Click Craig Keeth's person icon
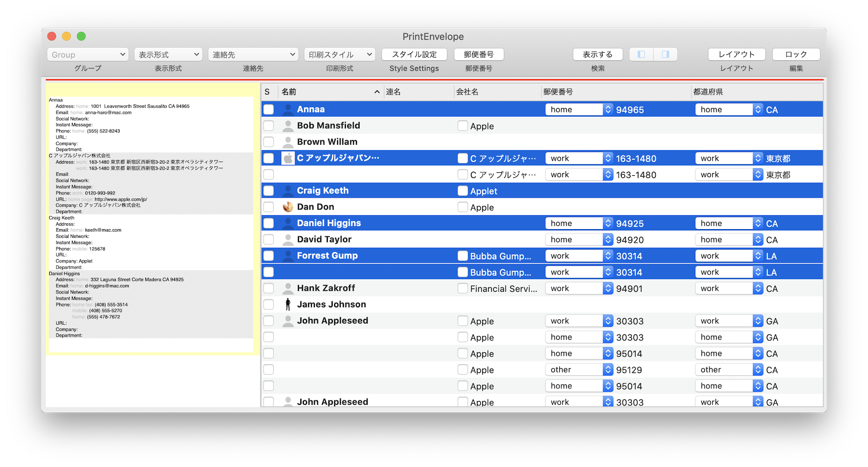 point(288,191)
